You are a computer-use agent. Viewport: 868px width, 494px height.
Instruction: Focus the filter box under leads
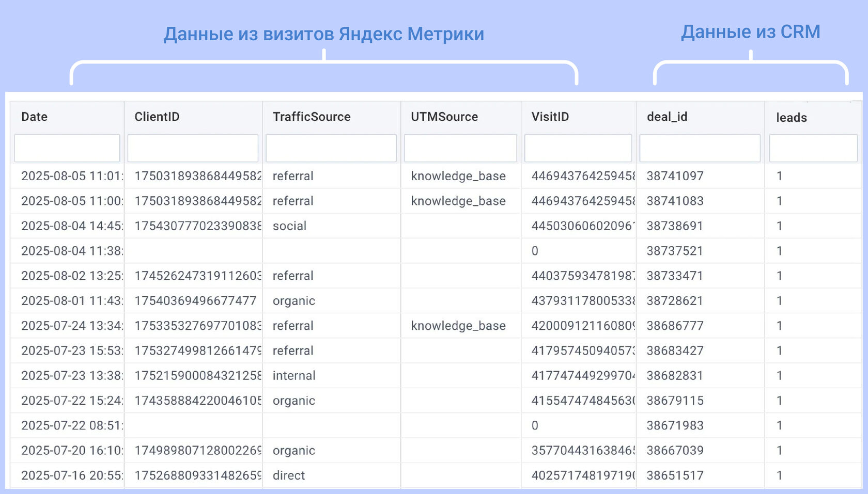[813, 148]
